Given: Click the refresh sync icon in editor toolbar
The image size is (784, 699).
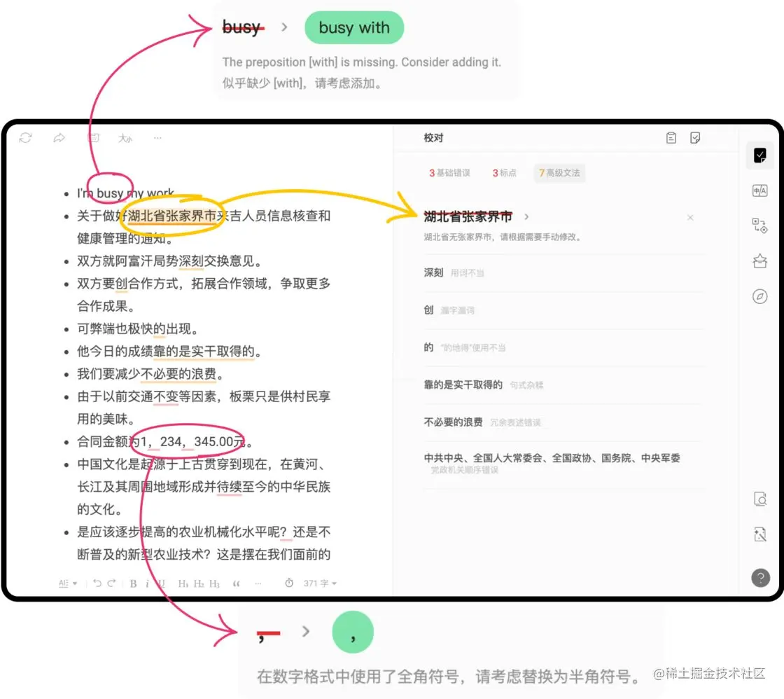Looking at the screenshot, I should 25,137.
